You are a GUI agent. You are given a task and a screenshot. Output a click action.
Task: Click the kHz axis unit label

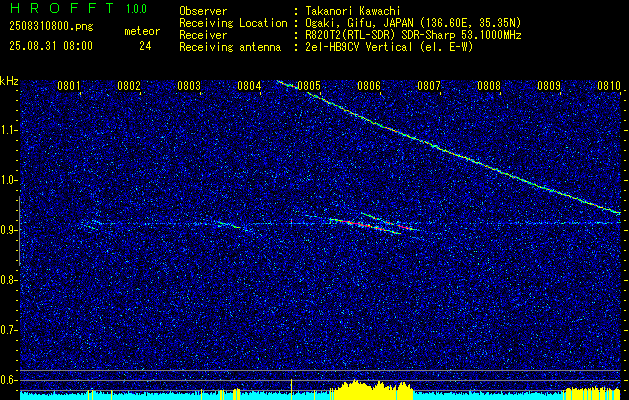point(9,81)
